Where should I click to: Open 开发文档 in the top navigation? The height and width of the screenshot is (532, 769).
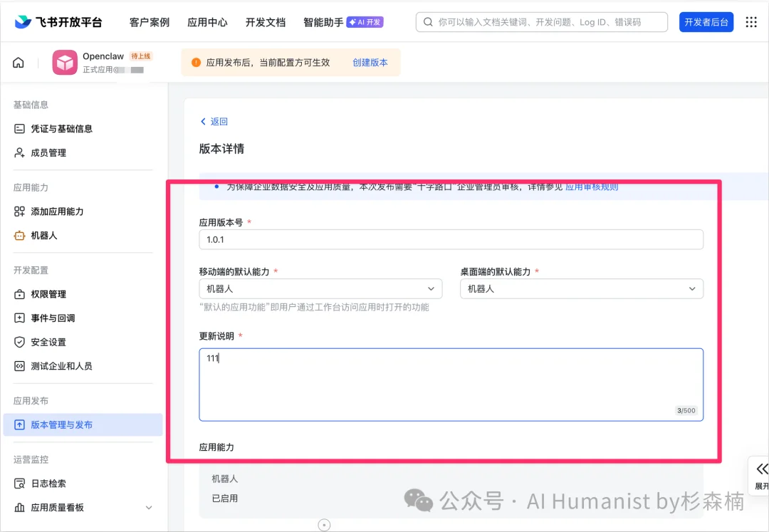click(266, 22)
